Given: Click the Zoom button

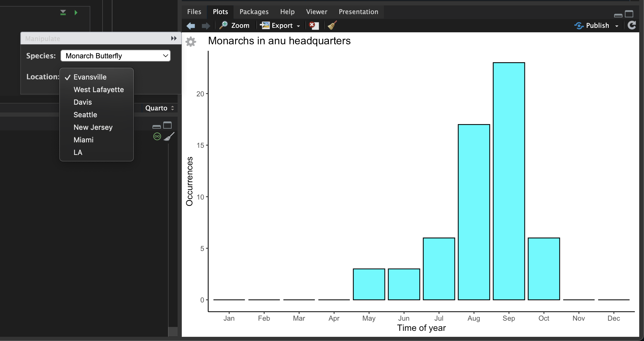Looking at the screenshot, I should [x=234, y=25].
